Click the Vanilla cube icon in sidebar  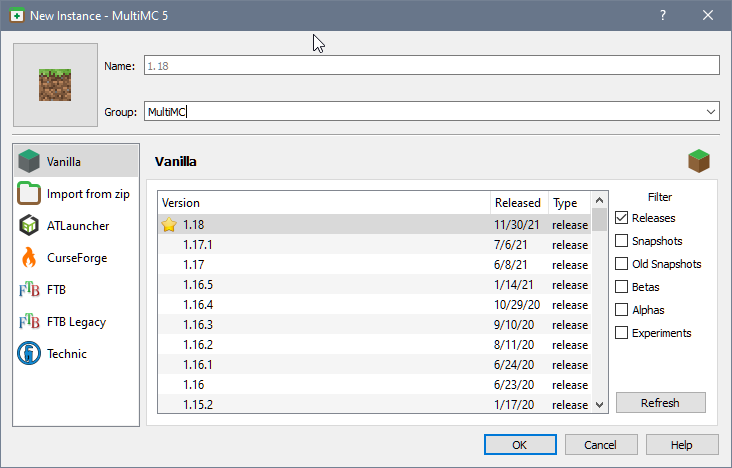tap(29, 161)
